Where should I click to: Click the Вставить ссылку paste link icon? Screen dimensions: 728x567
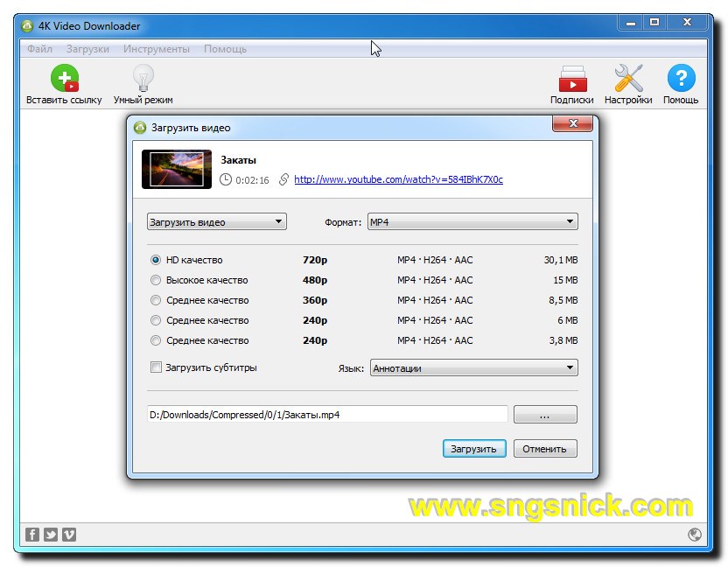click(x=64, y=78)
